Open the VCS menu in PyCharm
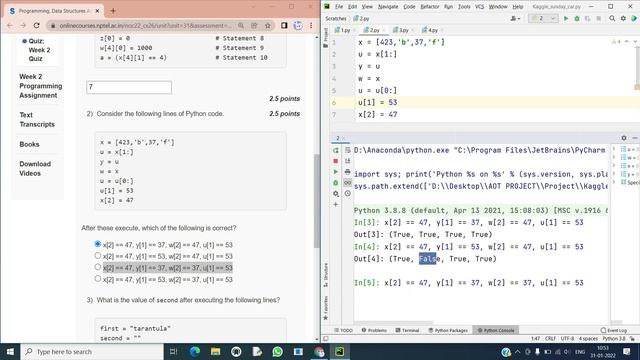This screenshot has height=360, width=640. pyautogui.click(x=479, y=7)
